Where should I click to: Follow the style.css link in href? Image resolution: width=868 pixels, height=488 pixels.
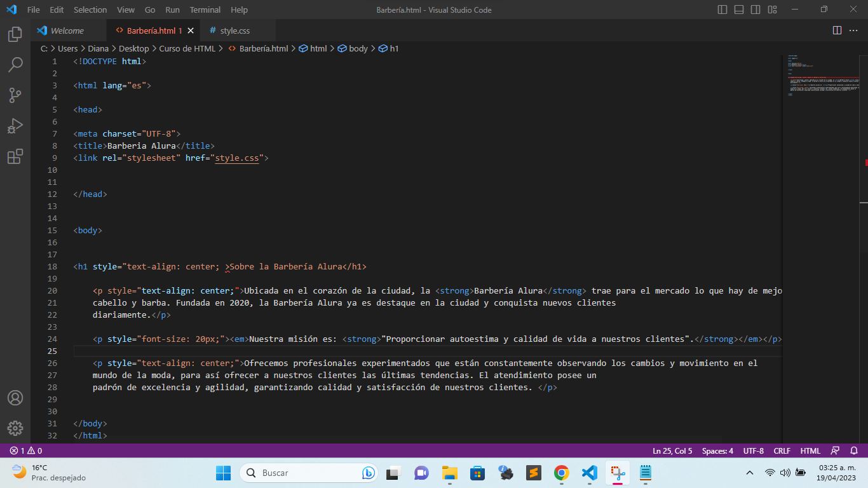[237, 158]
